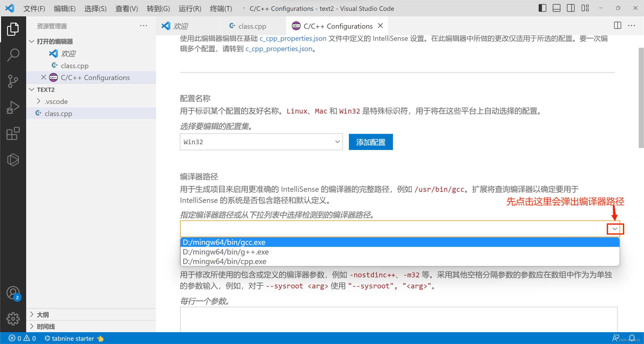Select the C/C++ Configurations editor tab
644x344 pixels.
point(336,26)
